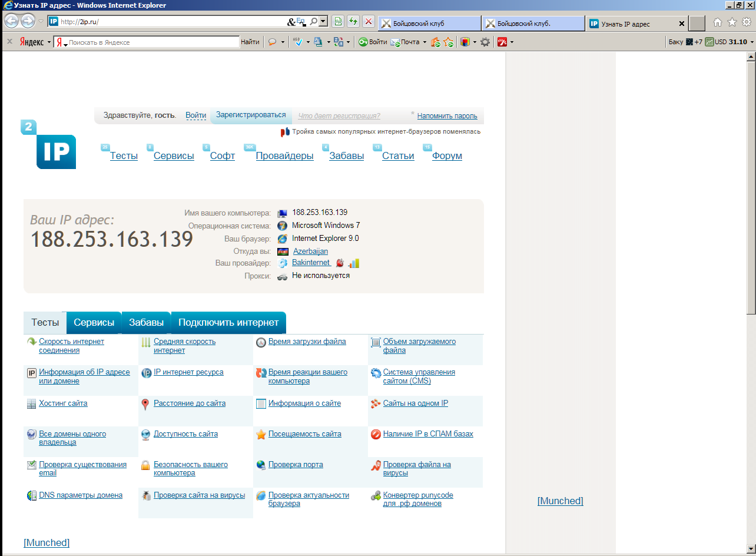
Task: Click the globe icon for Проверка порта
Action: coord(261,465)
